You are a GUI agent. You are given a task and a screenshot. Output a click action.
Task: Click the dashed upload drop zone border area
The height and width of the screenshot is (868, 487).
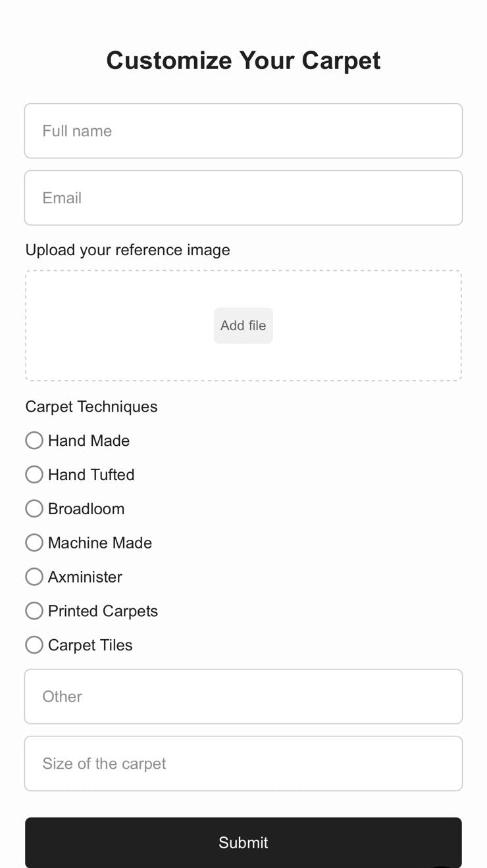coord(118,325)
